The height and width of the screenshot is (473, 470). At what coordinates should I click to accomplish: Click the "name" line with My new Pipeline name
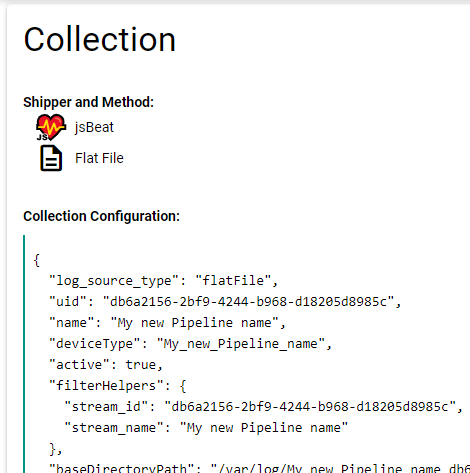click(x=167, y=323)
